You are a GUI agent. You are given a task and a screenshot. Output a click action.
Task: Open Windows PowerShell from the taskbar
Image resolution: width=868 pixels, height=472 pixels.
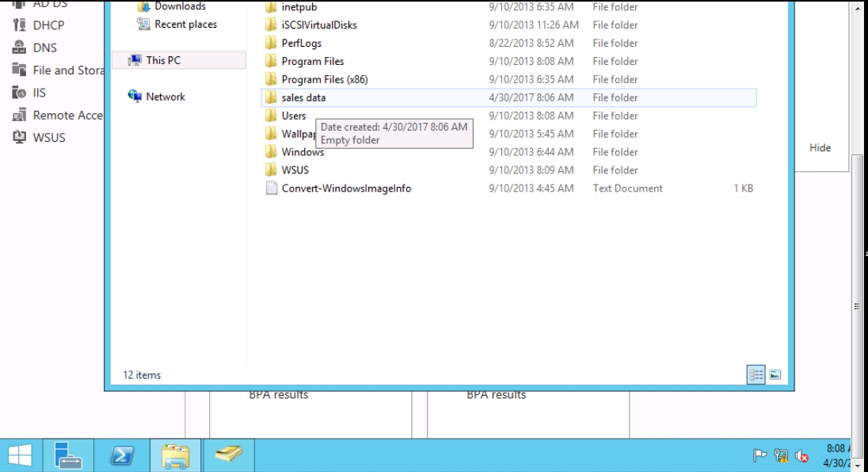click(122, 456)
